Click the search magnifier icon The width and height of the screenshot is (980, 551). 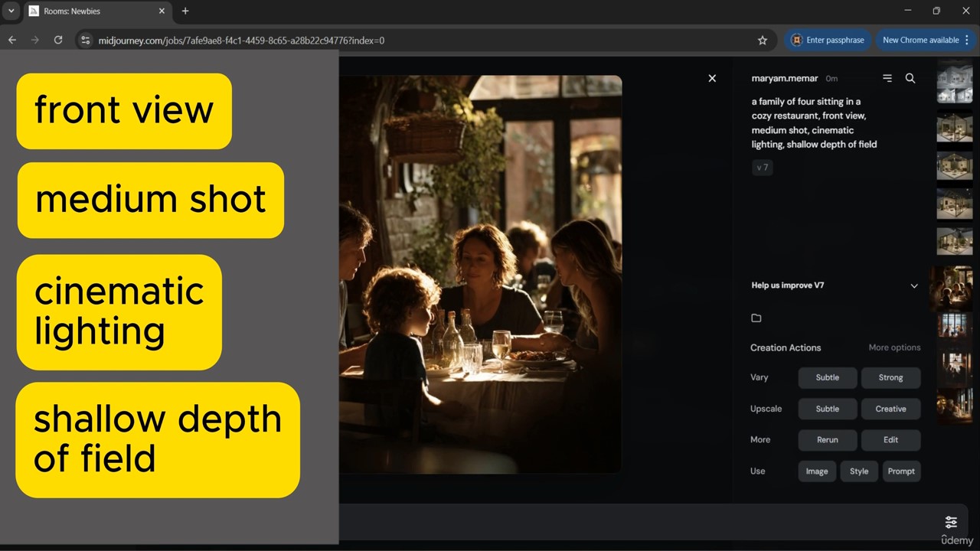[910, 78]
